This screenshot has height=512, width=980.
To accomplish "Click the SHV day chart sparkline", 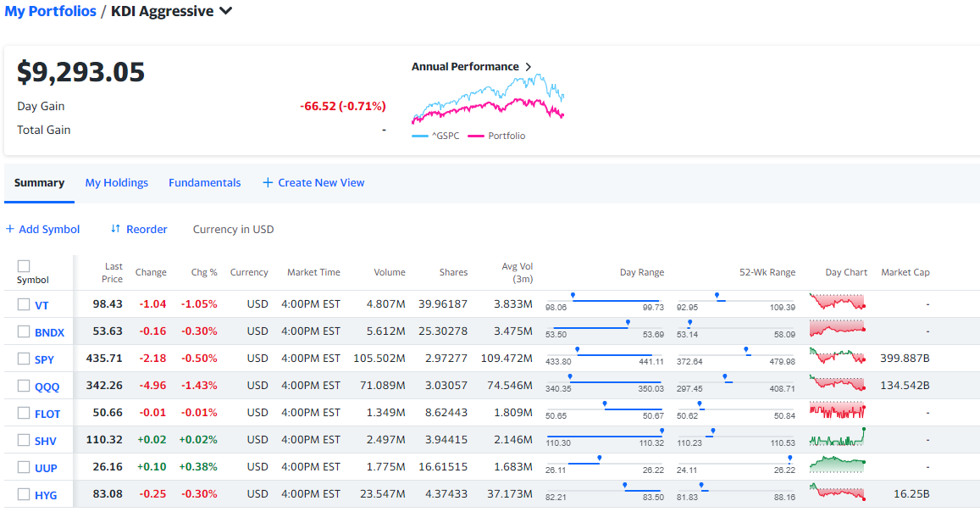I will (838, 437).
